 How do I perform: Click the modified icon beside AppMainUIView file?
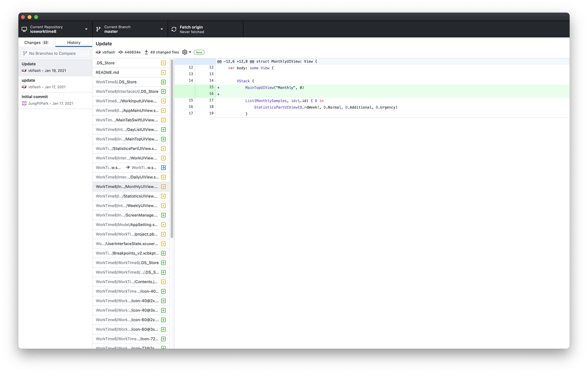(x=164, y=111)
